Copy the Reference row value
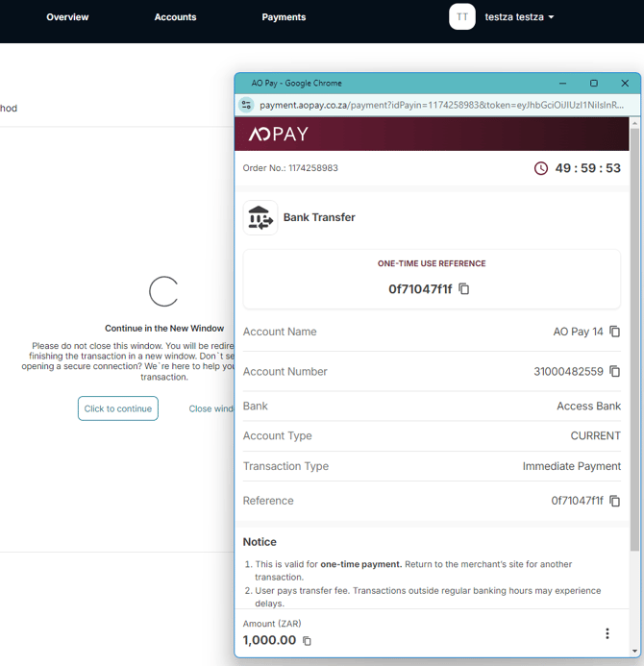644x666 pixels. pos(615,501)
